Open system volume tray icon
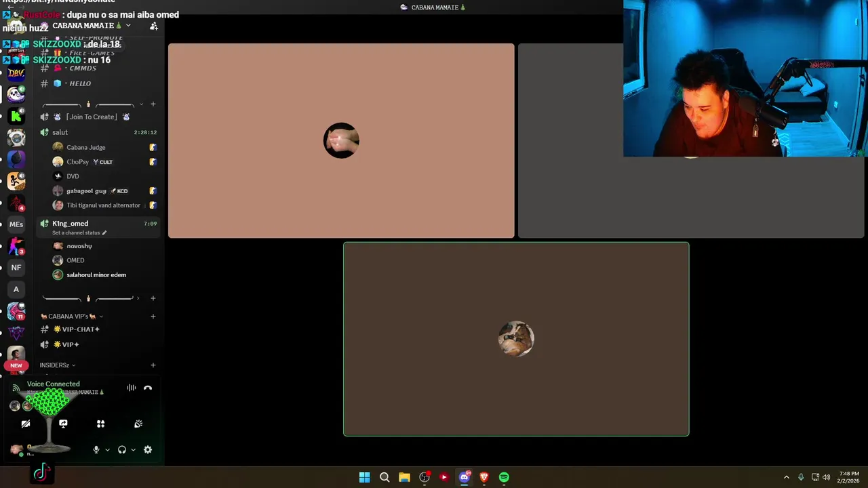The image size is (868, 488). coord(826,477)
